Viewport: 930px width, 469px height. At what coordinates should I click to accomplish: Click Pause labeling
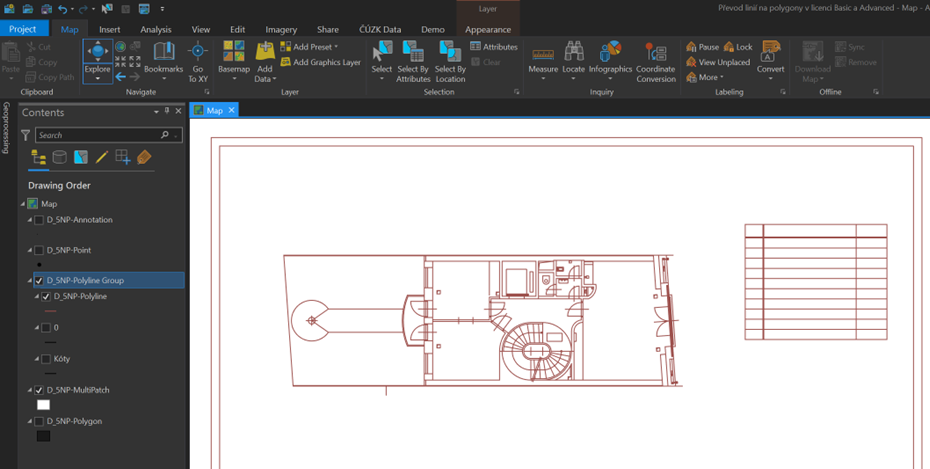coord(702,46)
